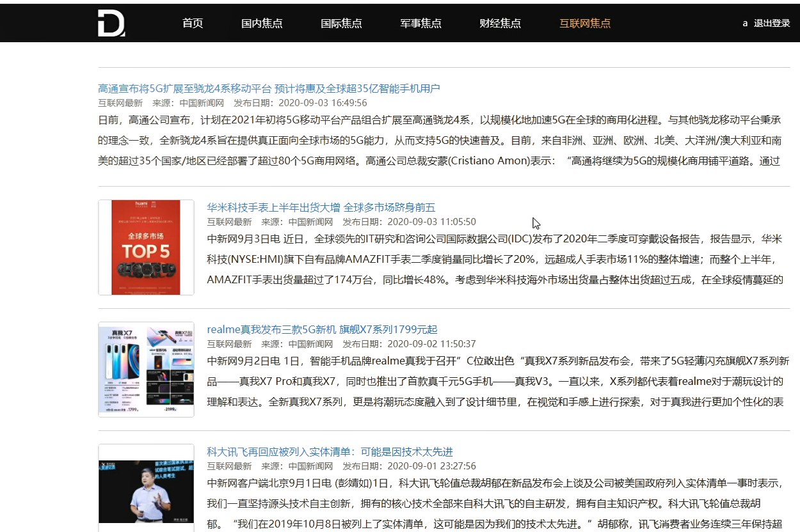800x532 pixels.
Task: Click 来源:中国新闻网 under realme article
Action: 297,344
